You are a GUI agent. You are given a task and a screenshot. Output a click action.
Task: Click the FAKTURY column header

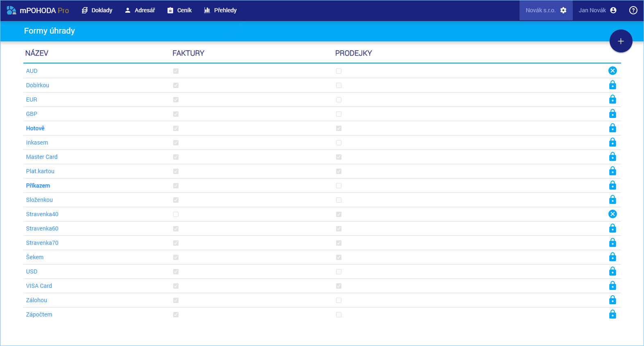188,53
